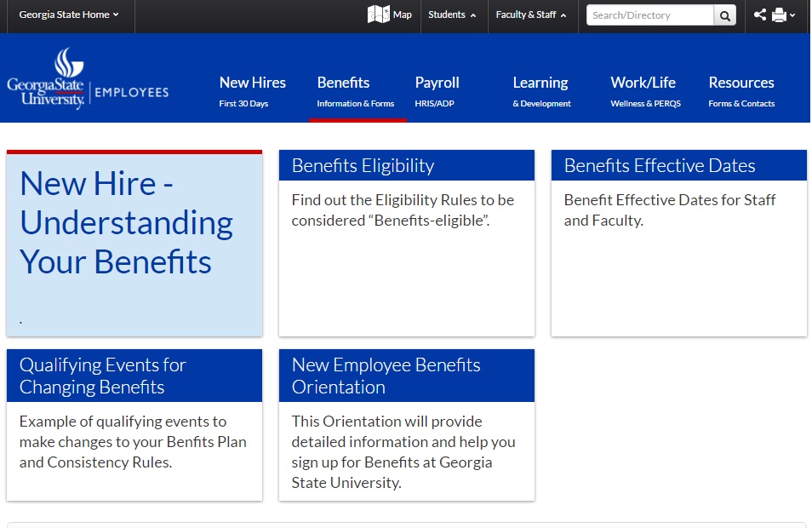The image size is (812, 528).
Task: Open the Benefits Eligibility card
Action: click(x=363, y=166)
